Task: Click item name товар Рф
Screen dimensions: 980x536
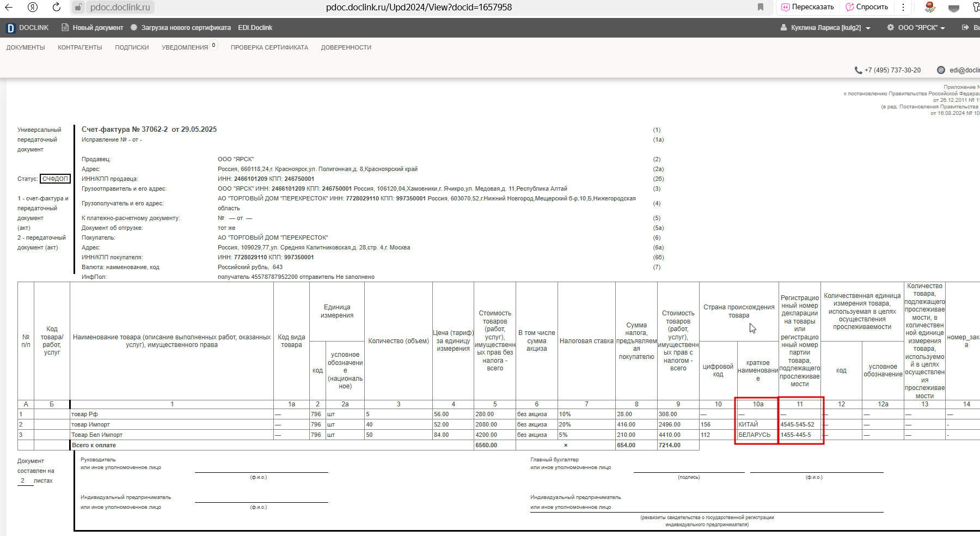Action: point(84,414)
